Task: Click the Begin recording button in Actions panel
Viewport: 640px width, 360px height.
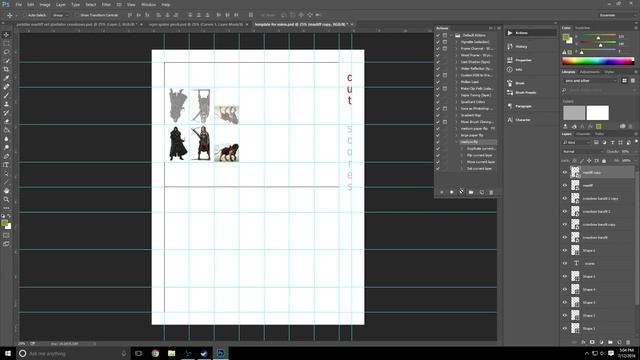Action: (451, 192)
